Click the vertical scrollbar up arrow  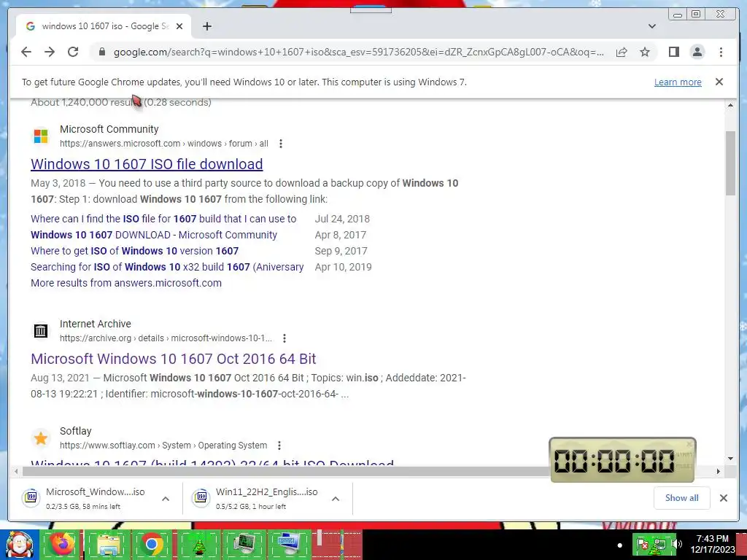tap(730, 105)
